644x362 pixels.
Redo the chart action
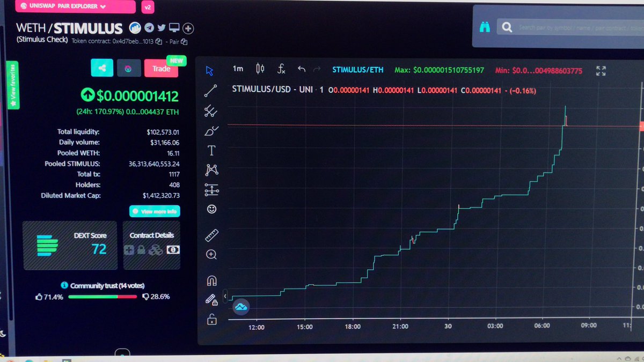[x=317, y=69]
